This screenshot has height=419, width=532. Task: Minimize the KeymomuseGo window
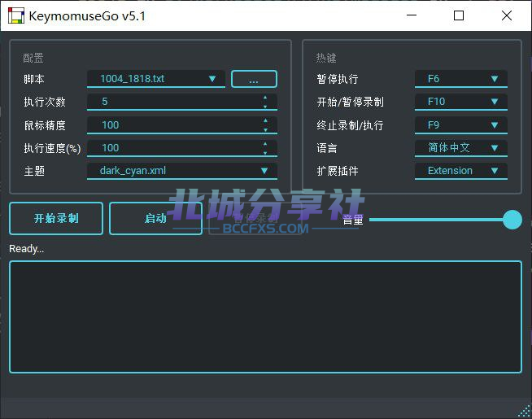click(x=412, y=15)
